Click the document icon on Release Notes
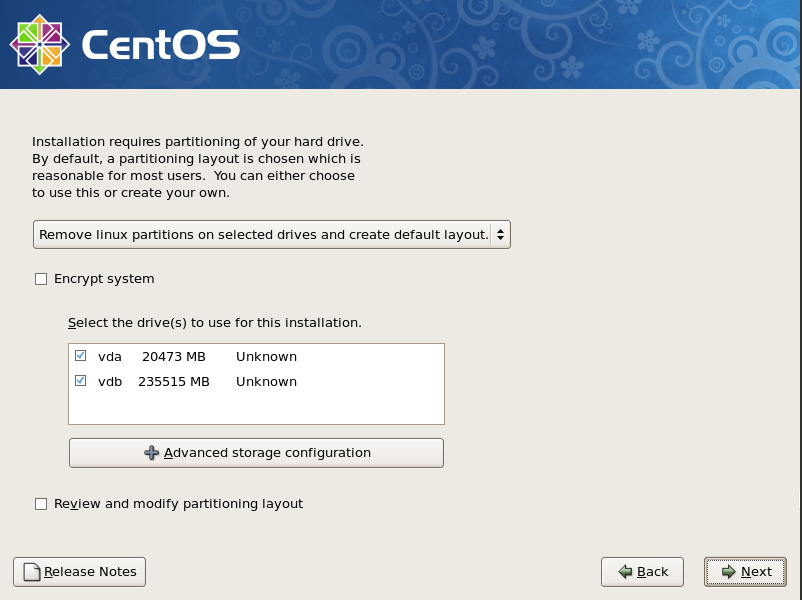This screenshot has width=802, height=601. click(32, 572)
